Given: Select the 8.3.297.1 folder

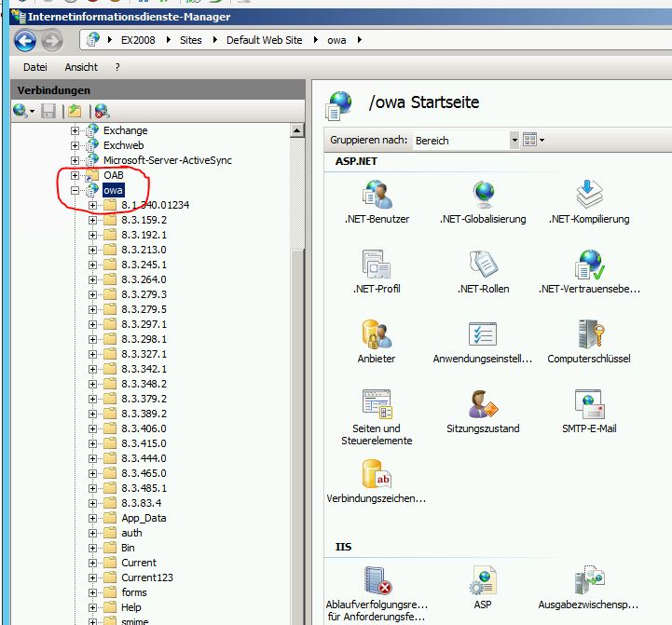Looking at the screenshot, I should [144, 324].
